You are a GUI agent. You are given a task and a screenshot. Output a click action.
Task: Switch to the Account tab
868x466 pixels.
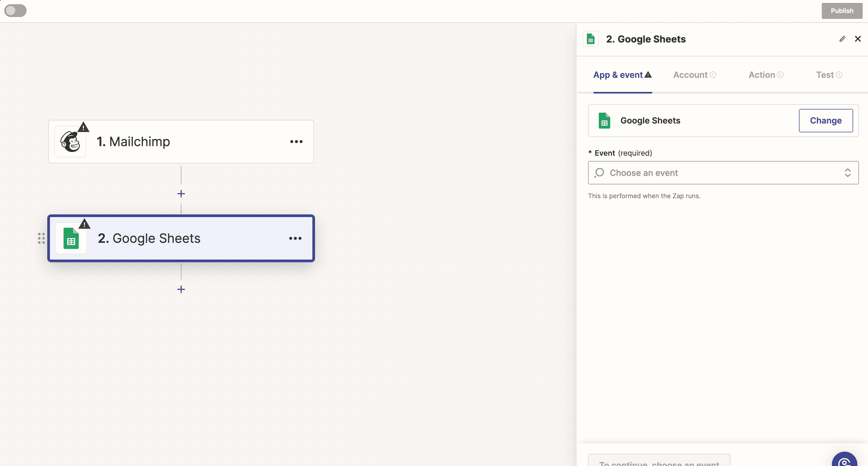pos(695,75)
